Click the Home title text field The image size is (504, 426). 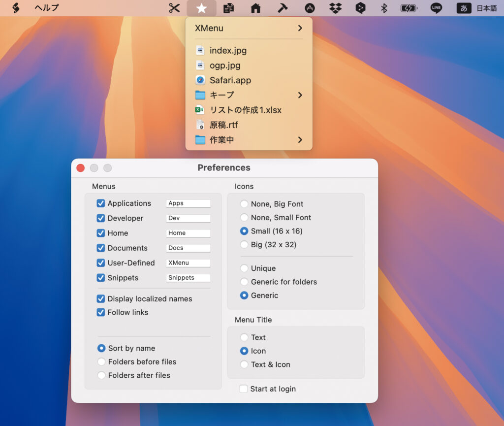(x=189, y=233)
